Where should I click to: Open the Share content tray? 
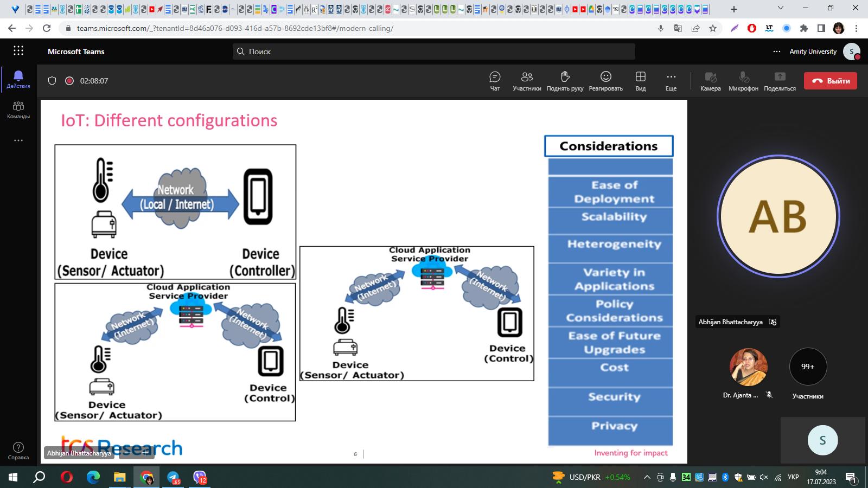point(780,81)
